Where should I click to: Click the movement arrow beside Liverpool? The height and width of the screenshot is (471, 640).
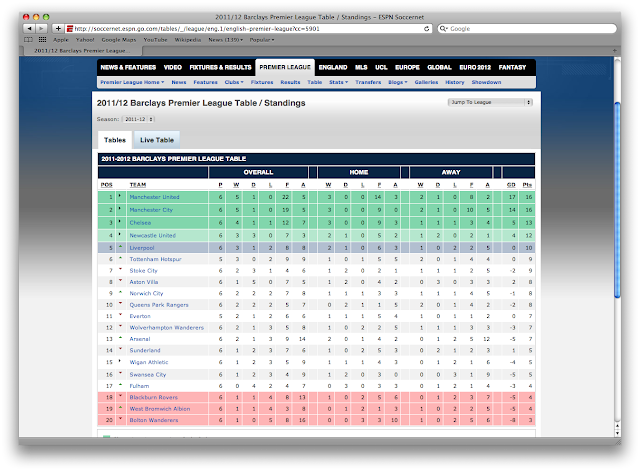120,247
